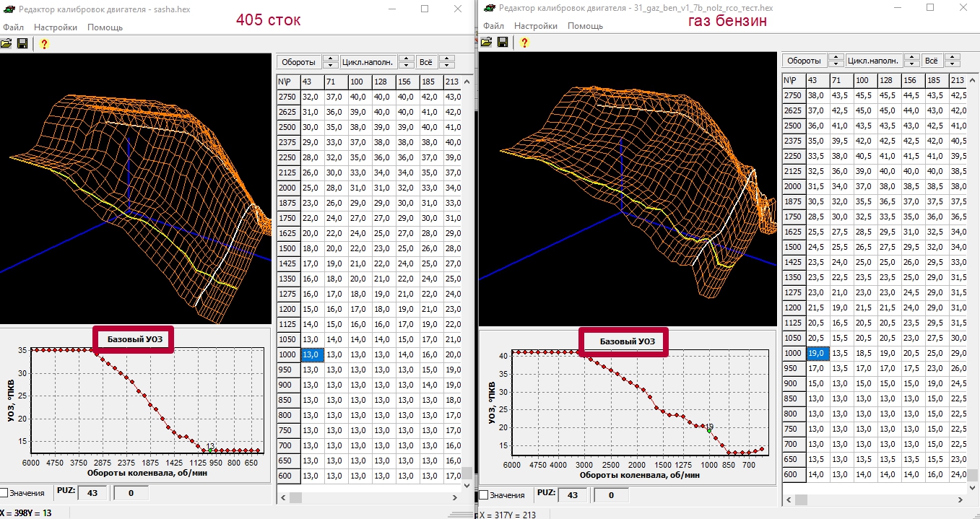Increase the Обороты spinner in sasha.hex window
Screen dimensions: 980x519
330,58
